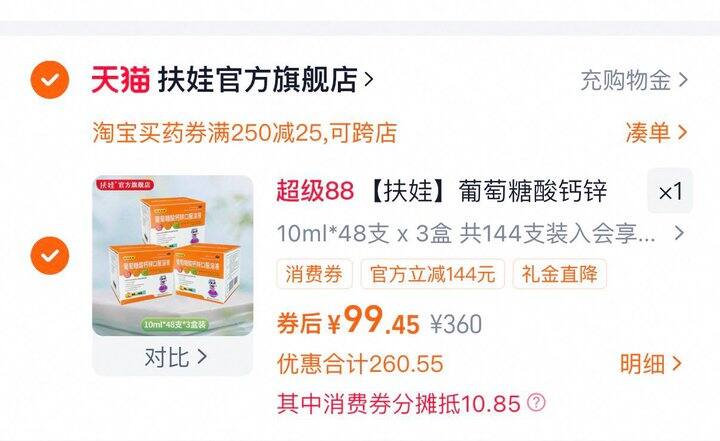Open the 淘宝买药券满250减25 coupon banner
This screenshot has width=720, height=441.
point(245,133)
